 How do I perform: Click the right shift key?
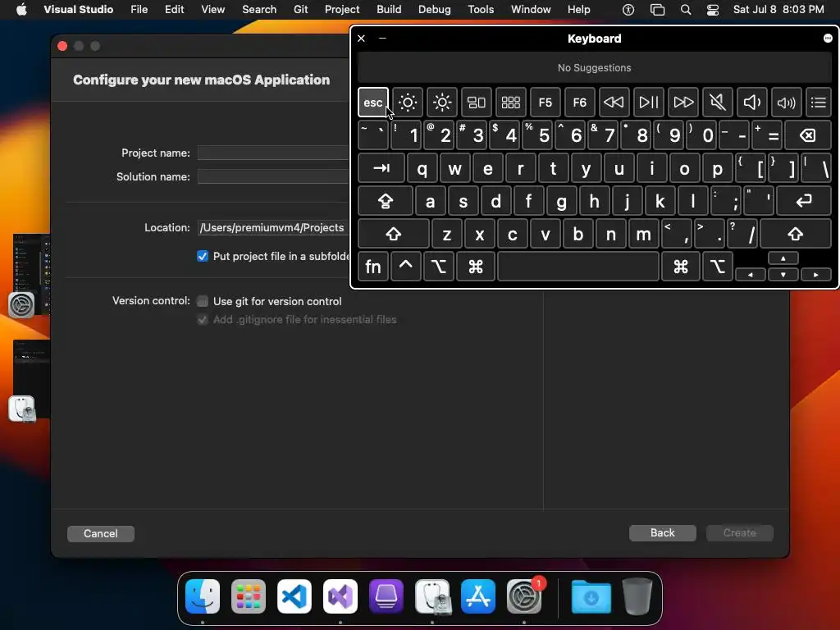796,234
